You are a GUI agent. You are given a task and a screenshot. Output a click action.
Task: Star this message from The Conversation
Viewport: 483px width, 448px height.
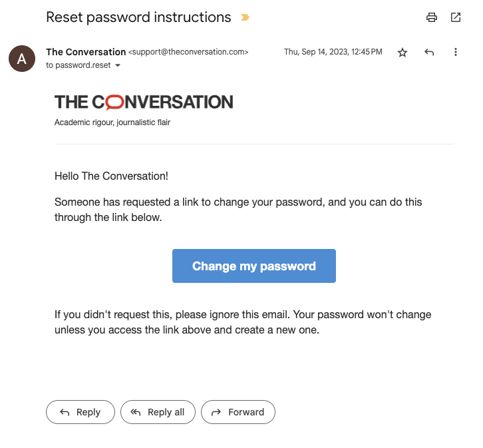click(x=402, y=53)
